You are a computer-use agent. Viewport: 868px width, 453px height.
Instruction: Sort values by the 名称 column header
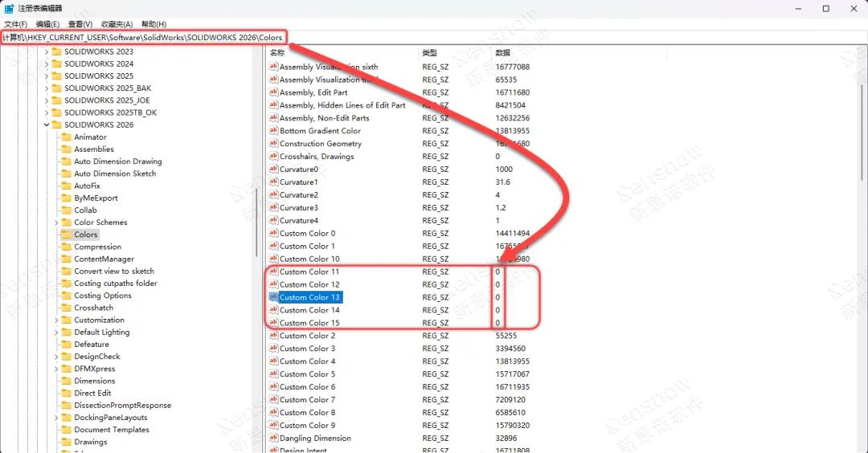[x=278, y=52]
